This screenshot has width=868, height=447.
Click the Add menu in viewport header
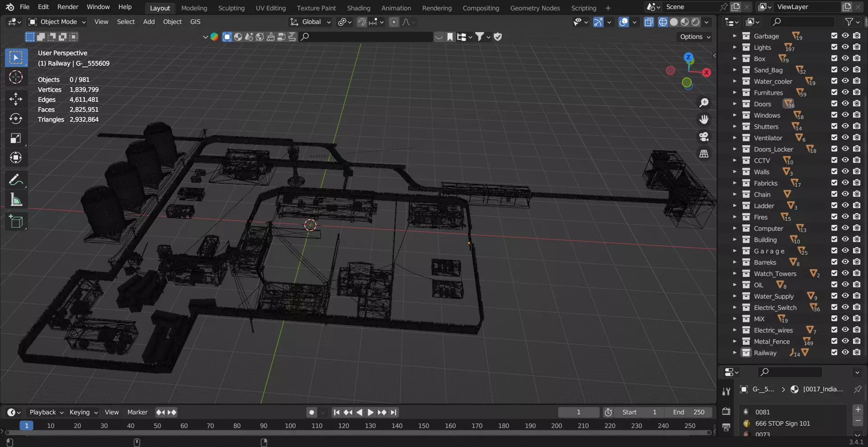pos(149,22)
